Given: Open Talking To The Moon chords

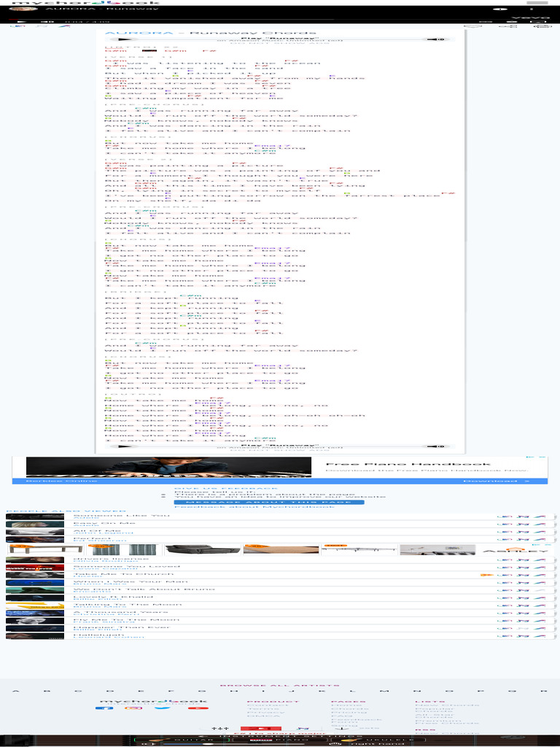Looking at the screenshot, I should click(127, 605).
